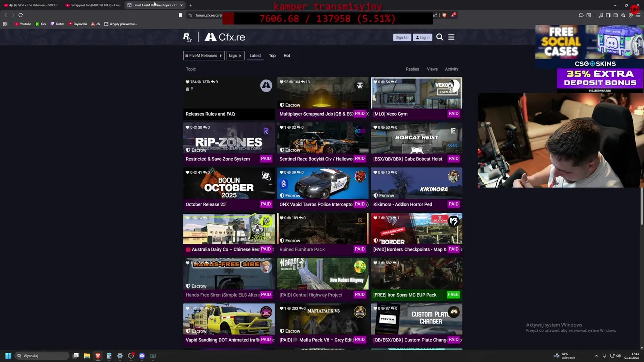Open a new browser tab
The width and height of the screenshot is (644, 362).
[190, 5]
